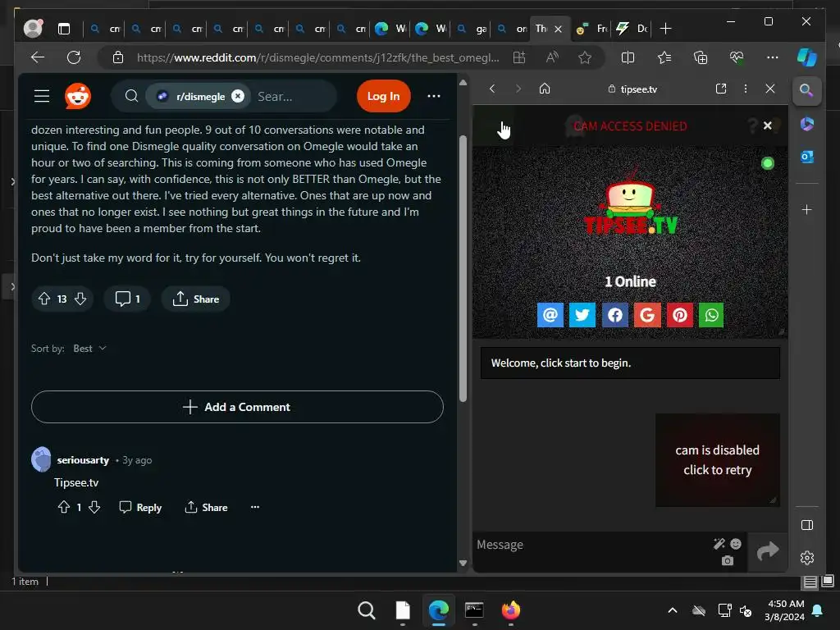The image size is (840, 630).
Task: Expand the Sort by Best dropdown
Action: (89, 348)
